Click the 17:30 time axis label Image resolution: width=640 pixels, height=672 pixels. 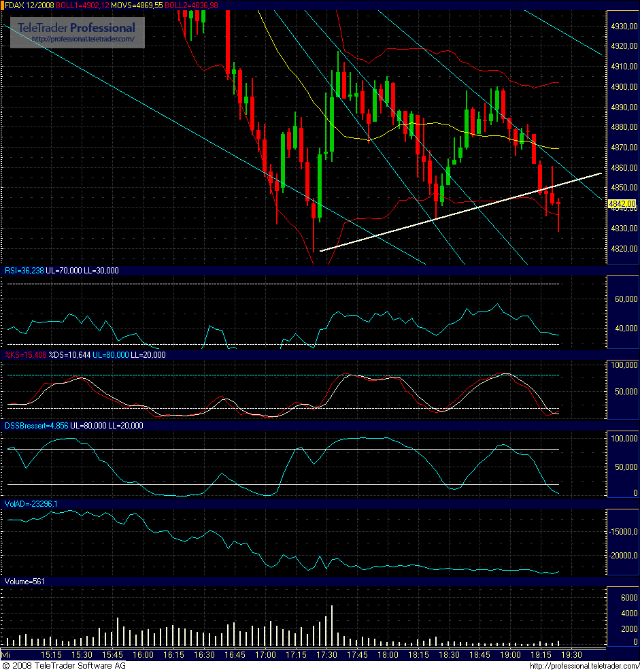coord(326,655)
